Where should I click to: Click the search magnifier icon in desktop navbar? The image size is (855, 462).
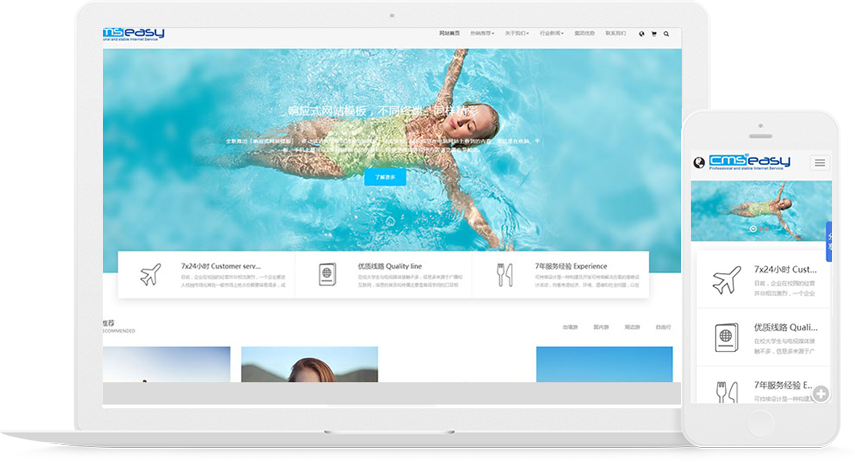click(x=666, y=34)
